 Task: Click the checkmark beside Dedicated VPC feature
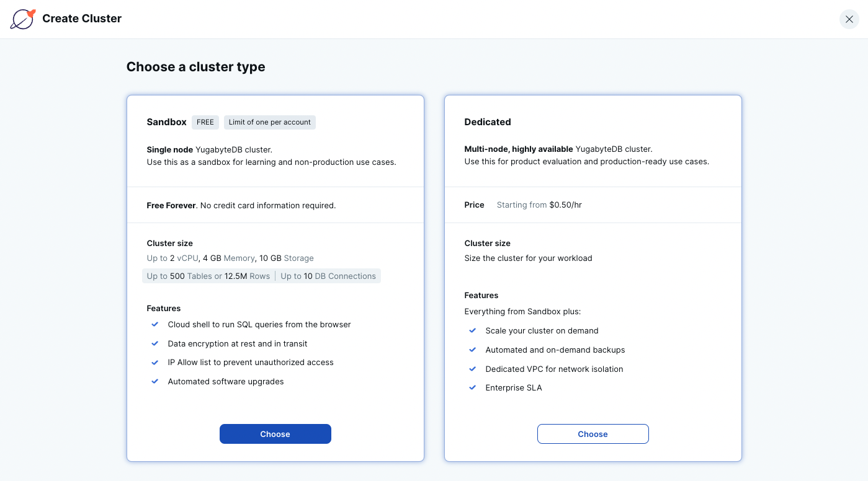tap(473, 369)
